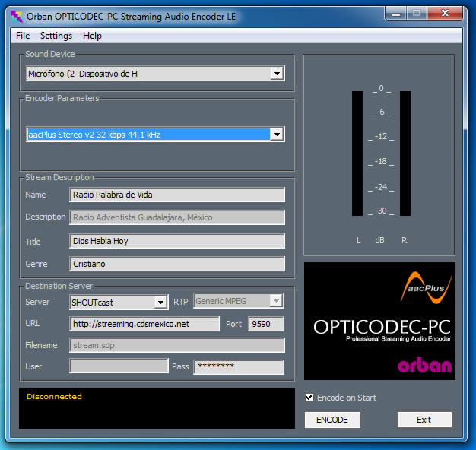The width and height of the screenshot is (476, 450).
Task: Expand the Encoder Parameters dropdown
Action: coord(277,134)
